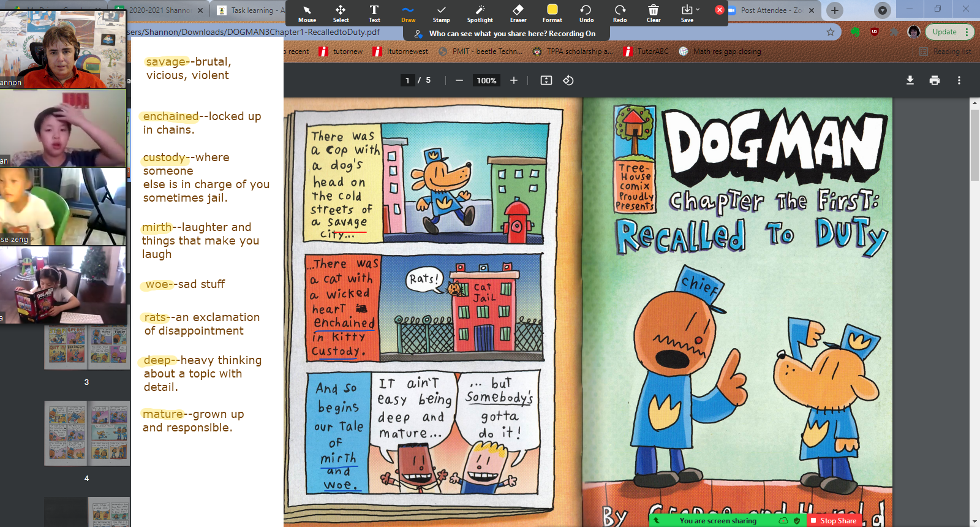980x527 pixels.
Task: Open the Math res gap closing bookmark
Action: pos(720,51)
